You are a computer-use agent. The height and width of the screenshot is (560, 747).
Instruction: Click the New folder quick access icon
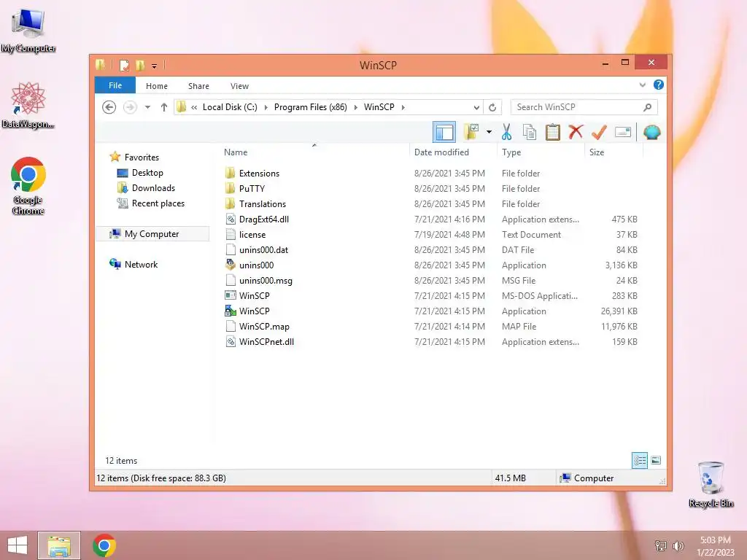[140, 65]
